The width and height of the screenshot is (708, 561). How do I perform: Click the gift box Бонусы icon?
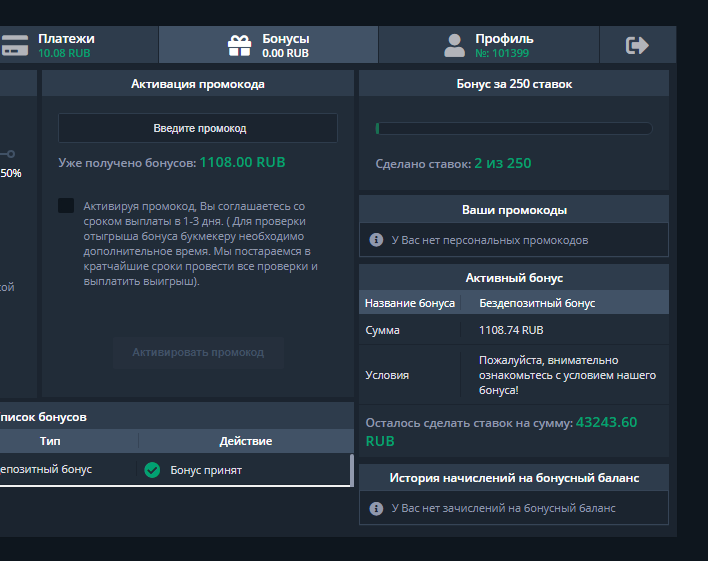239,46
